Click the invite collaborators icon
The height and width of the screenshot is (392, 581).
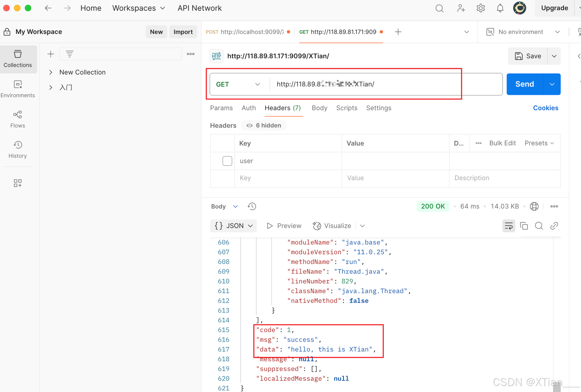[461, 8]
